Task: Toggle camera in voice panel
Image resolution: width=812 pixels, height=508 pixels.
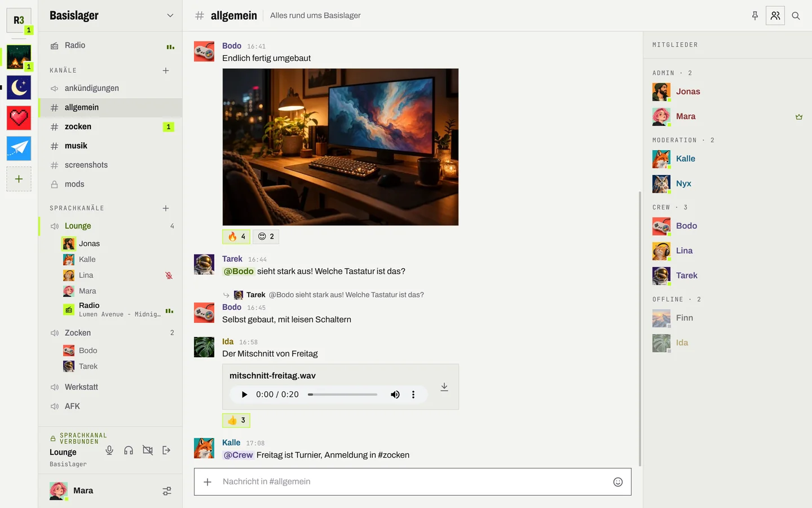Action: point(148,450)
